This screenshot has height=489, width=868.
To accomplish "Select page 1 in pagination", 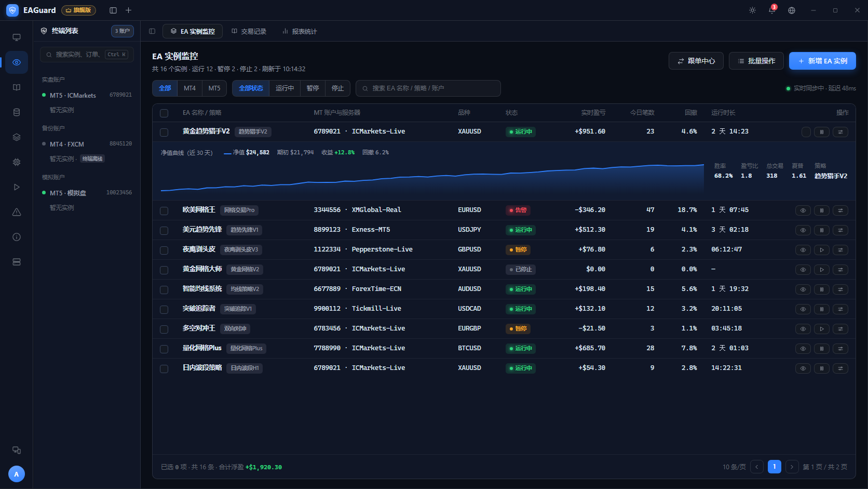I will click(x=775, y=467).
